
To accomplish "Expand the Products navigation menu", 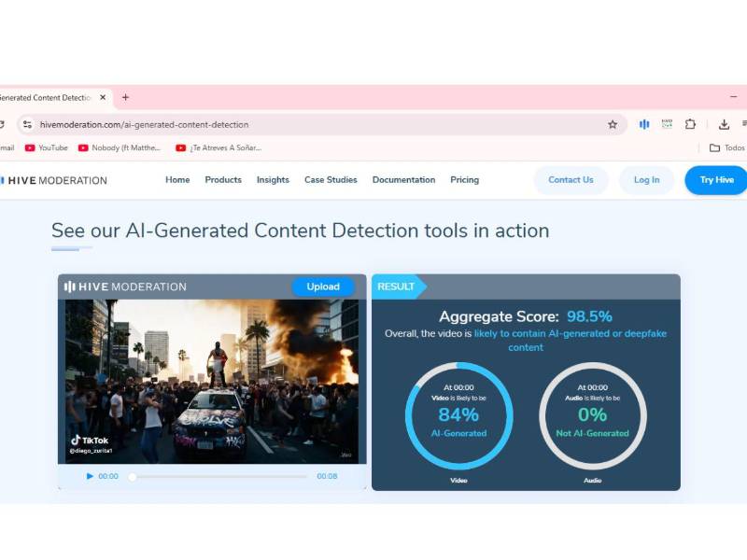I will [223, 180].
